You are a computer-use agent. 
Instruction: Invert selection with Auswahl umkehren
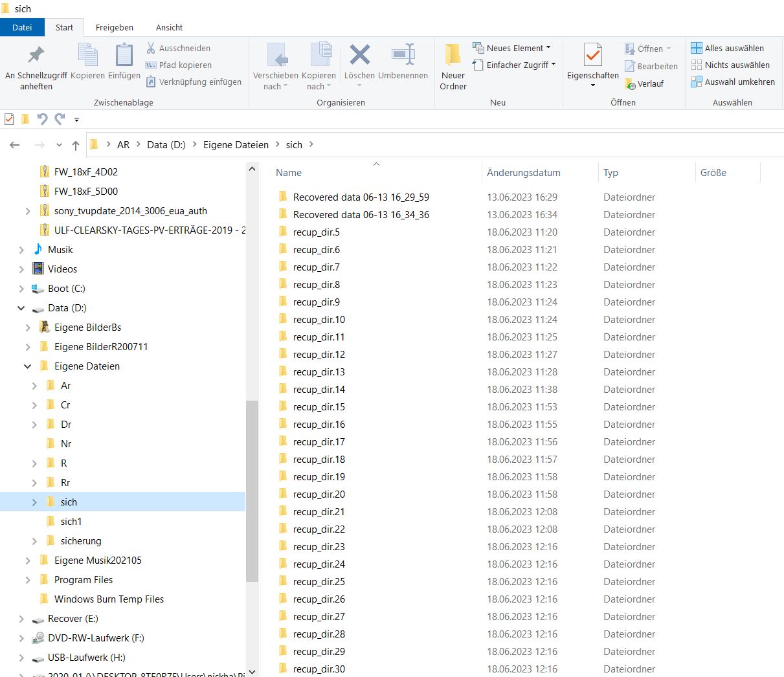[733, 82]
